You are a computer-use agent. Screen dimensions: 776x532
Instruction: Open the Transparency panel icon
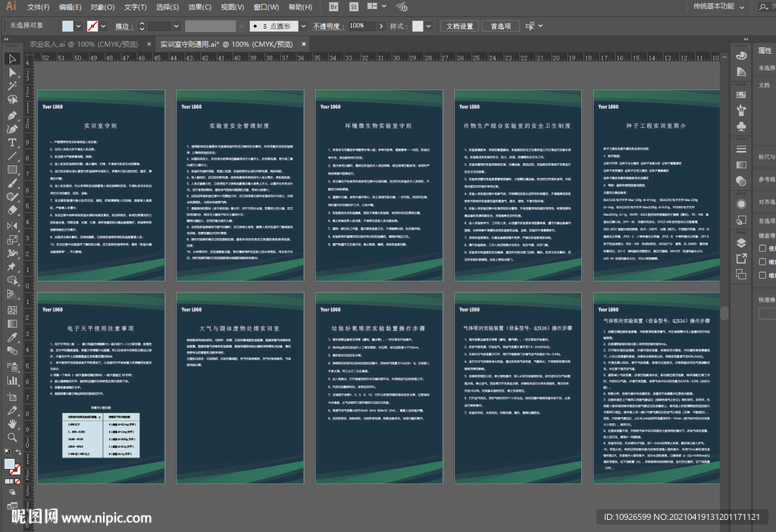[741, 181]
